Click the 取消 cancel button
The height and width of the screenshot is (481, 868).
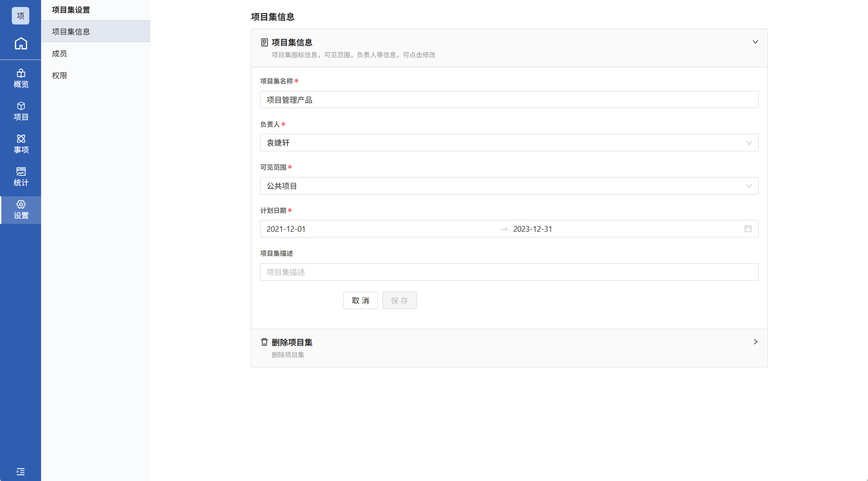click(x=360, y=300)
